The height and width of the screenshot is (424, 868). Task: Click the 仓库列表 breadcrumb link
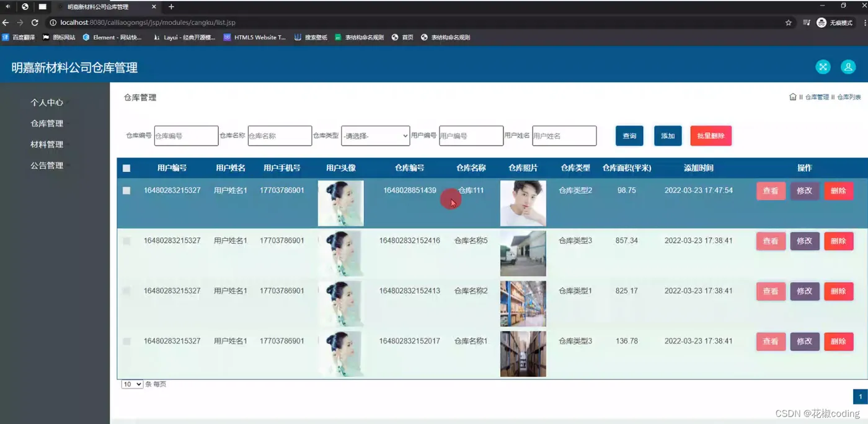click(x=849, y=97)
